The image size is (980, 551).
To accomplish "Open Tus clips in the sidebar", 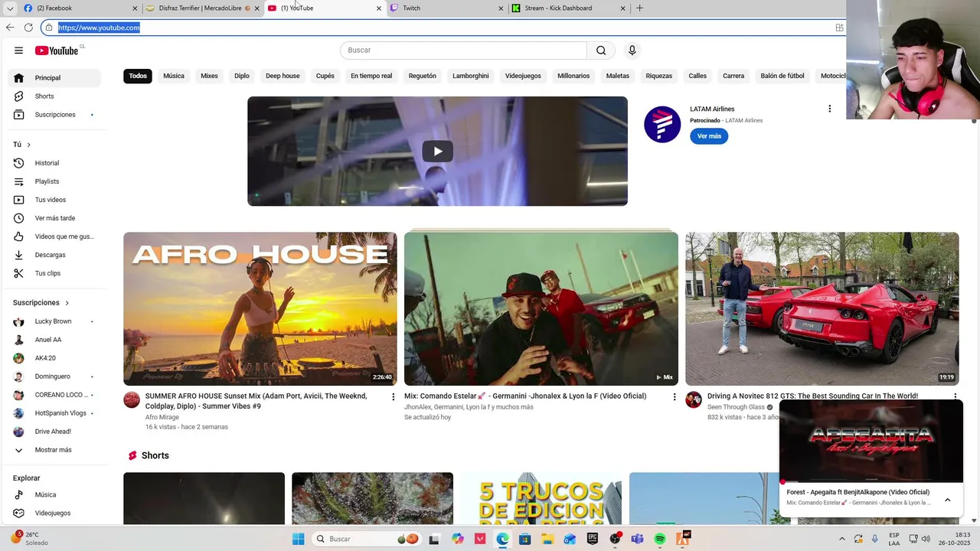I will [54, 273].
